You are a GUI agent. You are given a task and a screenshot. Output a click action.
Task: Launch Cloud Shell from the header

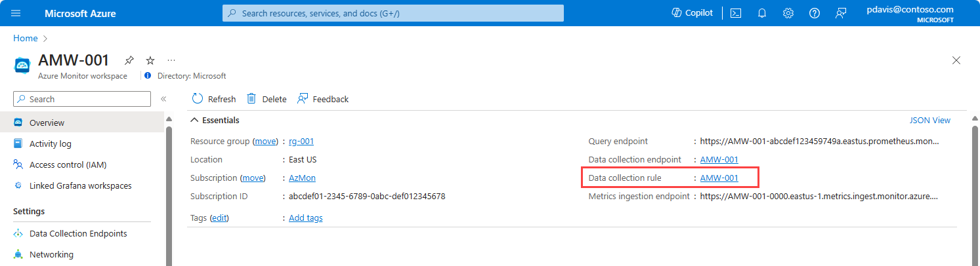point(736,13)
